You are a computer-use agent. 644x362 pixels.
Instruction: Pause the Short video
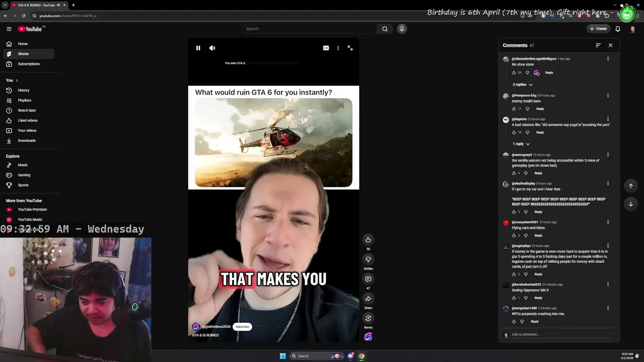click(x=198, y=48)
